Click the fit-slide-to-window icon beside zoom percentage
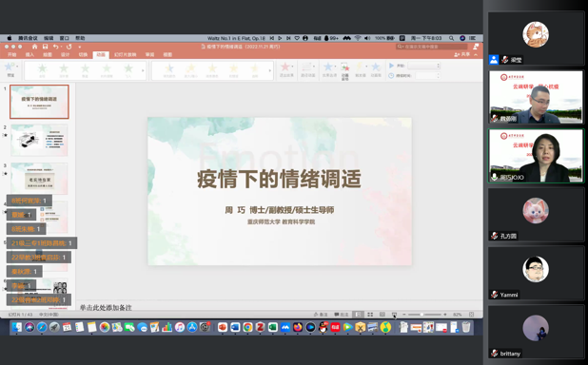 (471, 315)
